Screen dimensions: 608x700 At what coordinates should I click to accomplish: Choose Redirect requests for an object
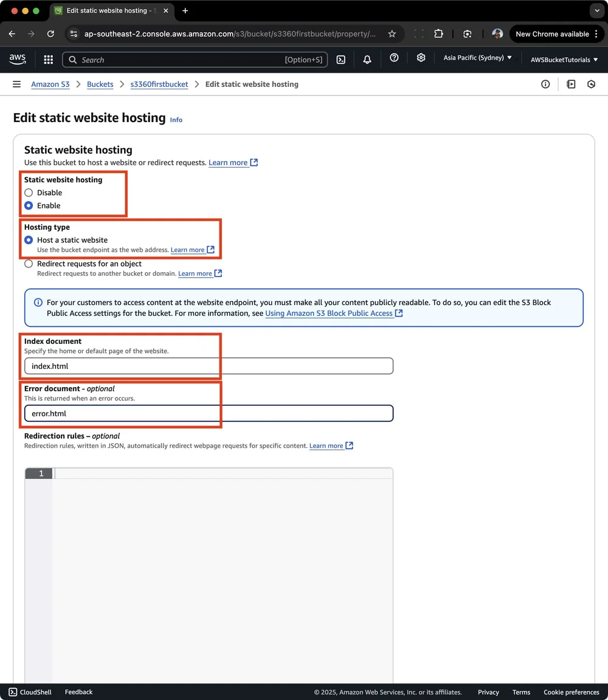[x=29, y=264]
